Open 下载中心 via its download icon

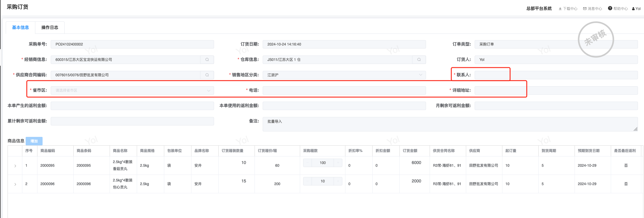[x=560, y=9]
